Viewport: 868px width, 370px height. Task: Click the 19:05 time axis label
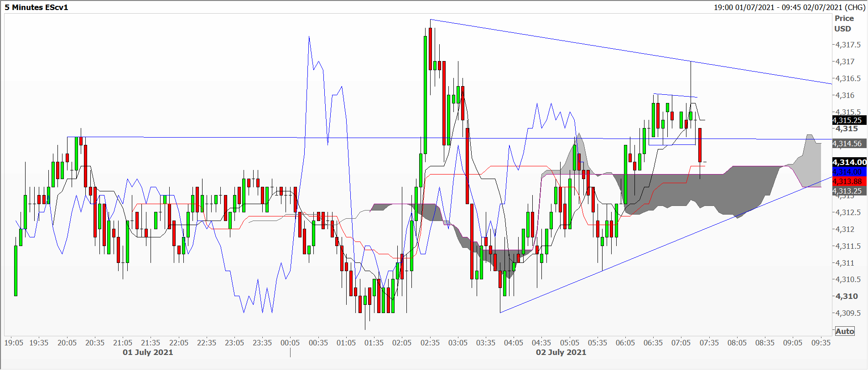click(x=14, y=343)
